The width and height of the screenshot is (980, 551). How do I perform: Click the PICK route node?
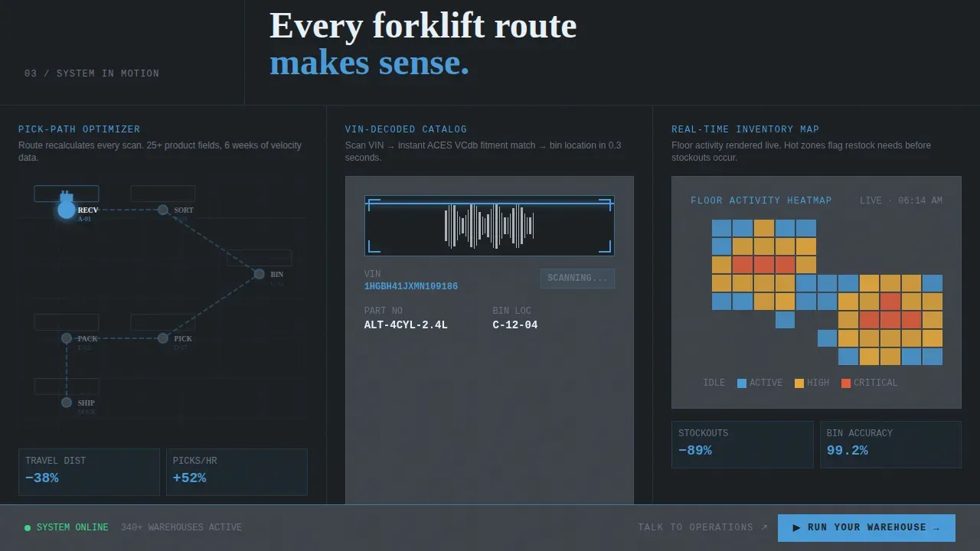[162, 338]
